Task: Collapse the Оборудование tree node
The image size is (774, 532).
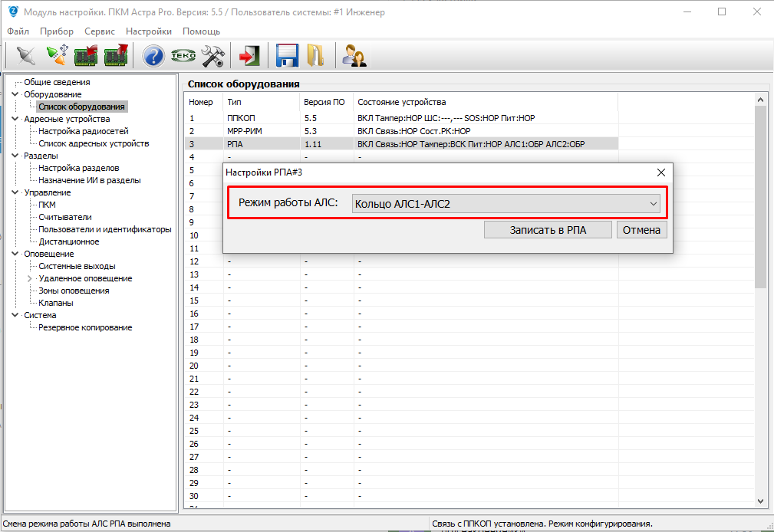Action: (x=15, y=94)
